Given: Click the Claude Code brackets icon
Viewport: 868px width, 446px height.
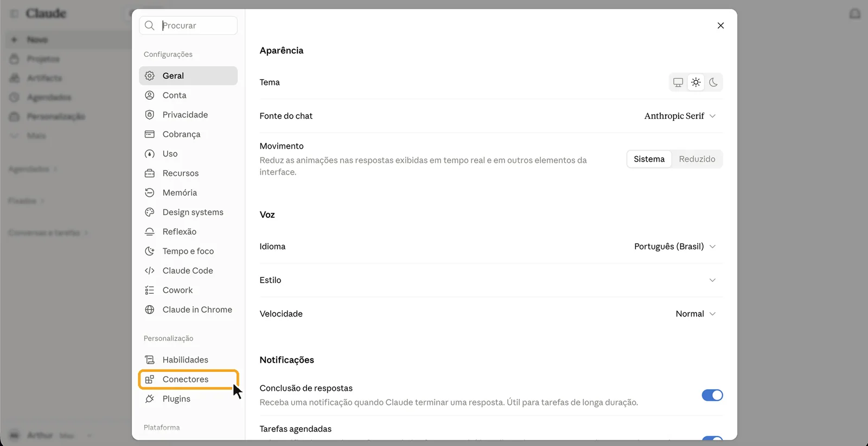Looking at the screenshot, I should coord(150,271).
